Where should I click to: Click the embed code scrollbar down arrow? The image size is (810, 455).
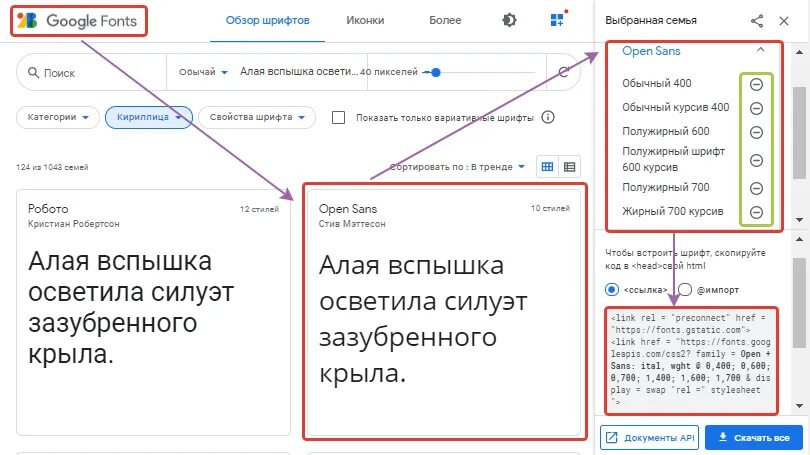799,406
